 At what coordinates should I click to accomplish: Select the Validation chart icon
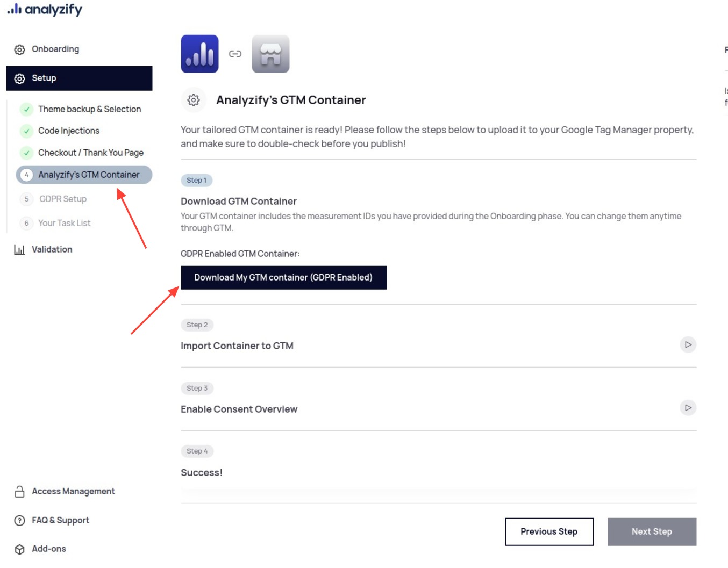[19, 249]
